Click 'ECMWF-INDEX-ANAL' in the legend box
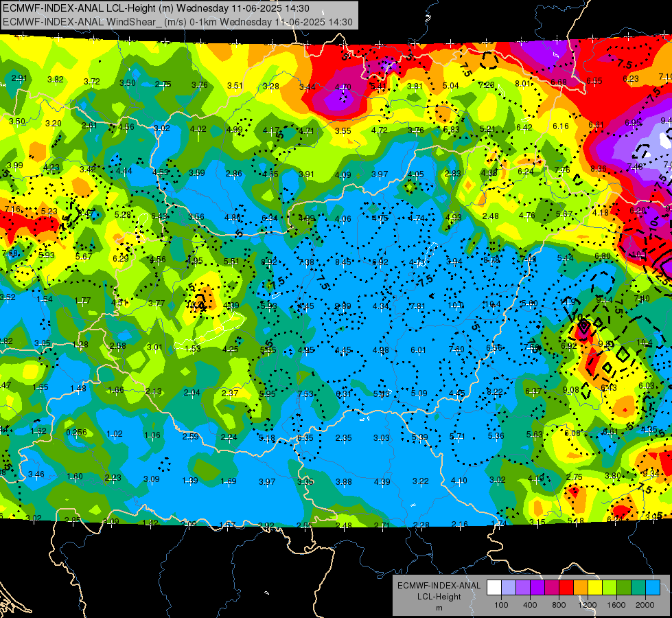The width and height of the screenshot is (672, 618). click(439, 586)
